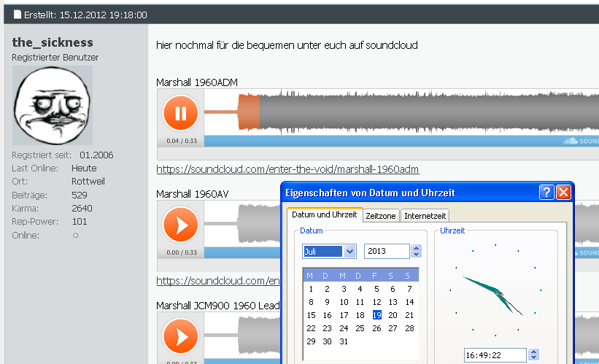
Task: Select day 10 in the calendar
Action: click(344, 302)
